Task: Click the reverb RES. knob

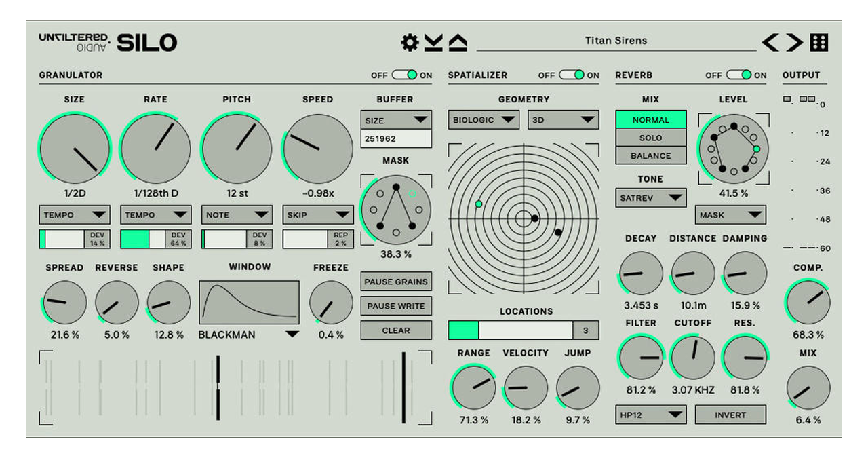Action: [x=745, y=358]
